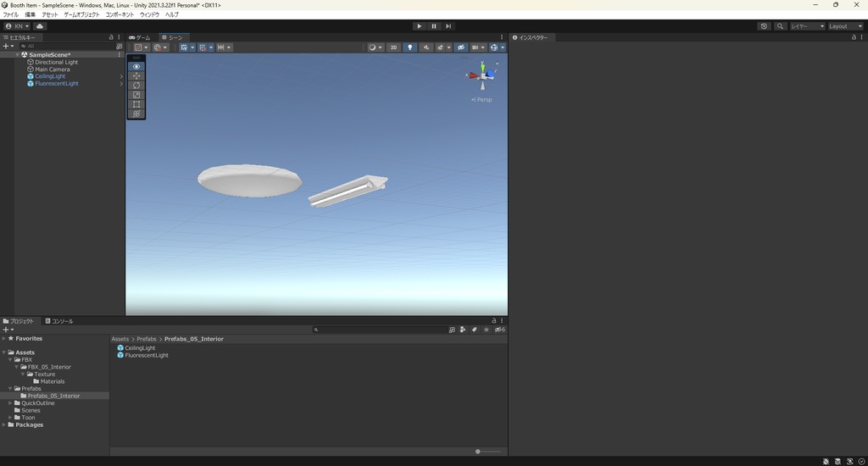Image resolution: width=868 pixels, height=466 pixels.
Task: Open the Hierarchy panel kebab menu
Action: coord(119,37)
